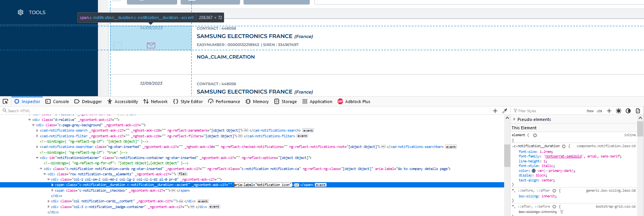Toggle light color scheme simulation sun icon
The width and height of the screenshot is (644, 216).
coord(618,111)
